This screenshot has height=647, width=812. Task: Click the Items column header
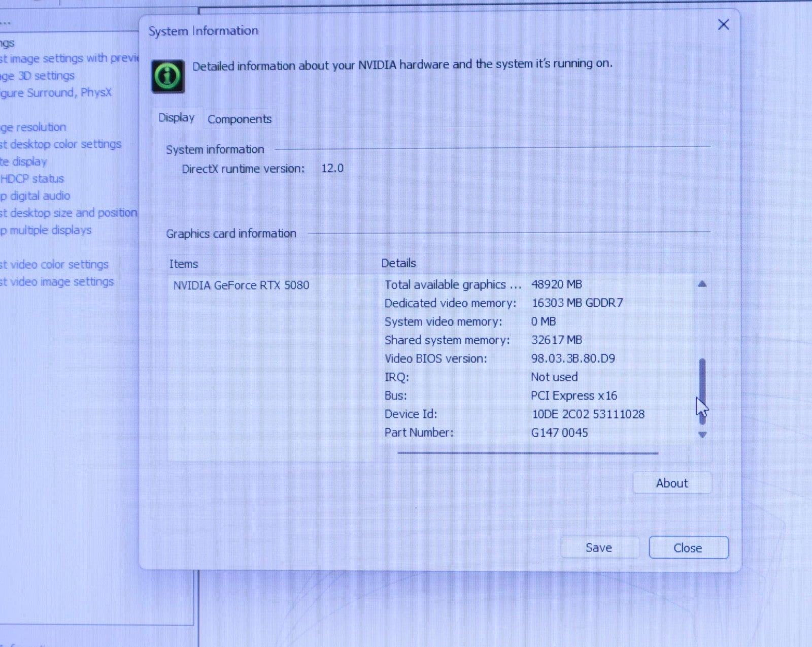(x=183, y=264)
